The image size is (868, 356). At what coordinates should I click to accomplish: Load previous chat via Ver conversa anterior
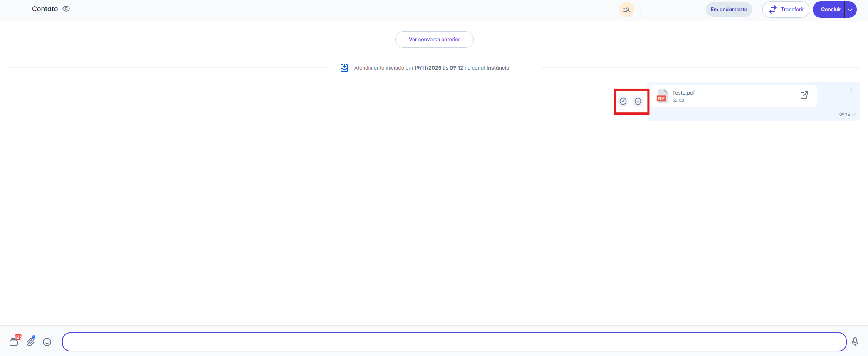pos(434,40)
